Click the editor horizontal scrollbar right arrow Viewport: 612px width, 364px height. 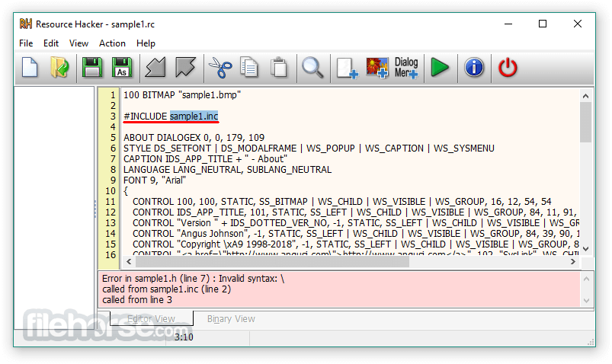(573, 262)
